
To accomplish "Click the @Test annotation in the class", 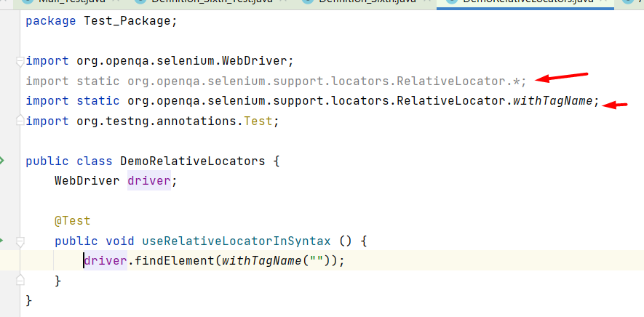I will 72,220.
